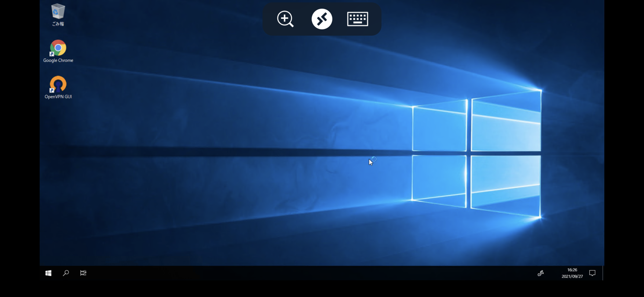Open Windows Ink Workspace tray icon
This screenshot has width=644, height=297.
(540, 273)
